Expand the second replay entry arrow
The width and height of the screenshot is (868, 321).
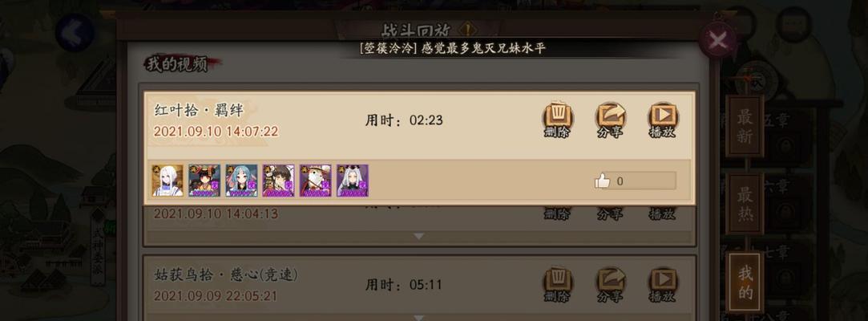point(419,236)
